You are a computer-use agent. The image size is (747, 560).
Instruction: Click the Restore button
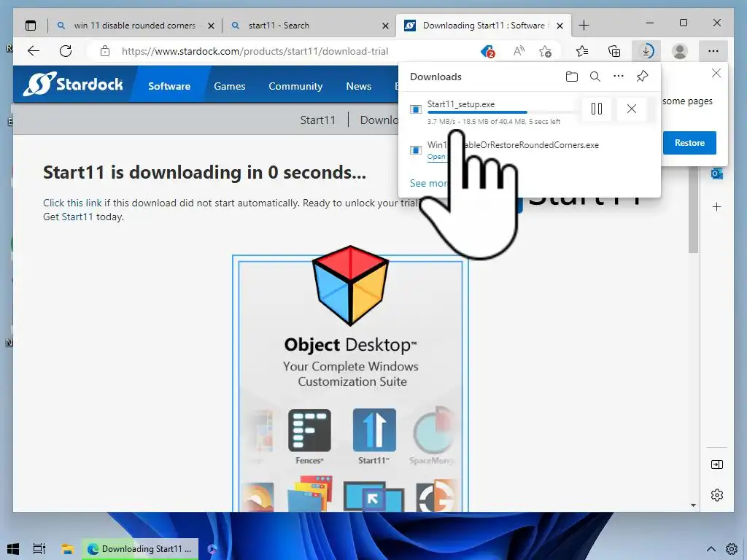[689, 143]
